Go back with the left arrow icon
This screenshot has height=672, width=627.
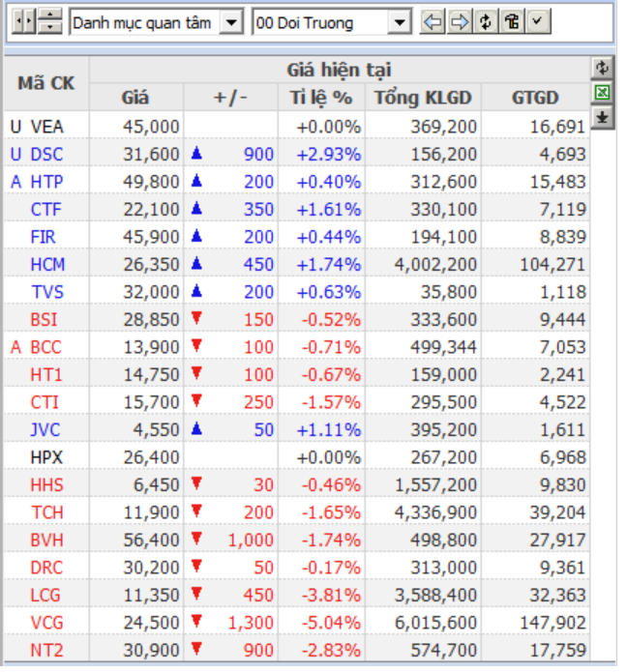[x=433, y=21]
